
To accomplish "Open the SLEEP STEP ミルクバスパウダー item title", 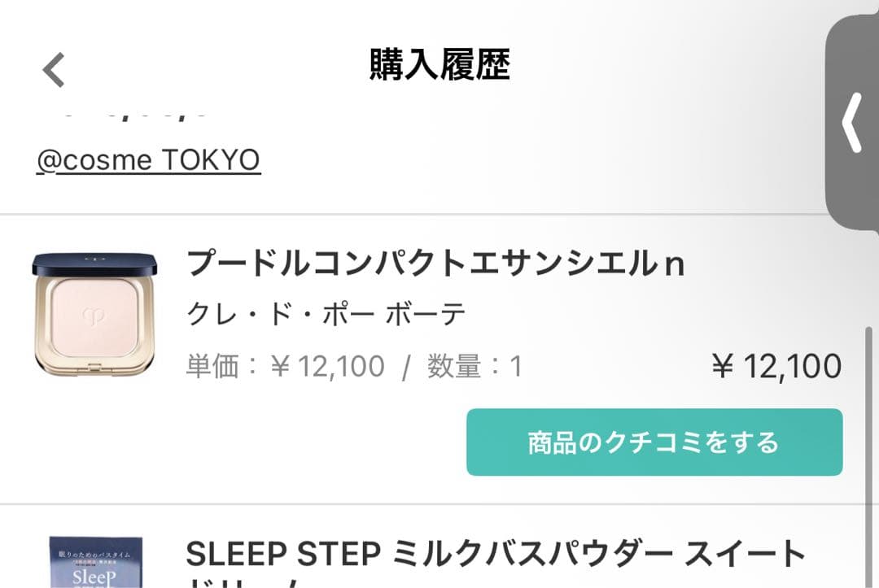I will point(495,554).
